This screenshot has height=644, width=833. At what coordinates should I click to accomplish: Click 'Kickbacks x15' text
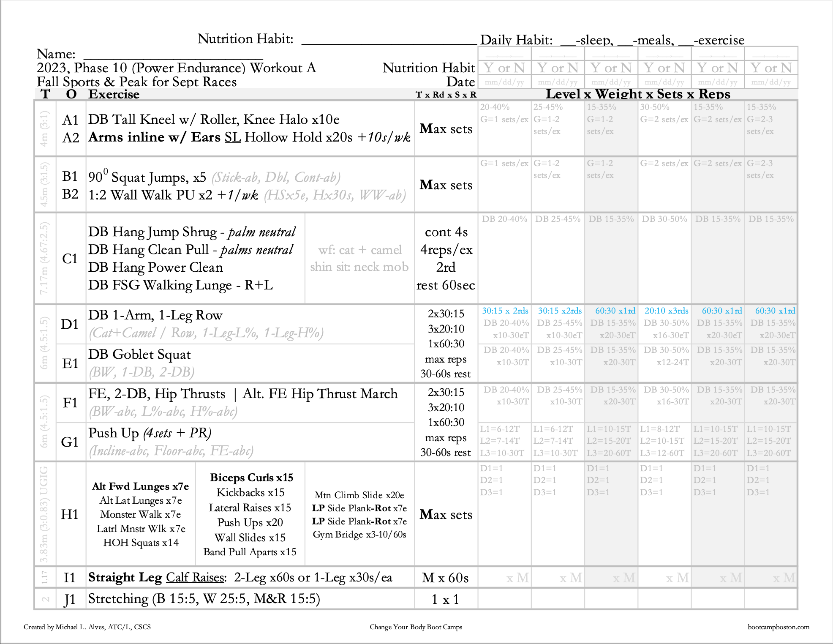[x=250, y=493]
